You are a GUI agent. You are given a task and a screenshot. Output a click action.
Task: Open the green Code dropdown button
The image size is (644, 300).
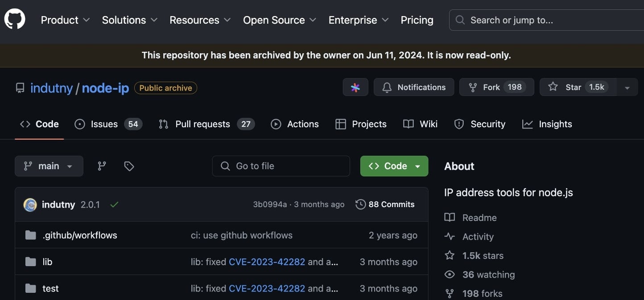(x=394, y=166)
